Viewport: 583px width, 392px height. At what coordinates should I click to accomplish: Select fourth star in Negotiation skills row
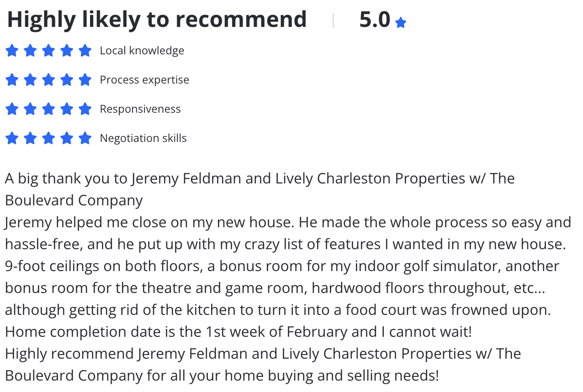[x=67, y=138]
